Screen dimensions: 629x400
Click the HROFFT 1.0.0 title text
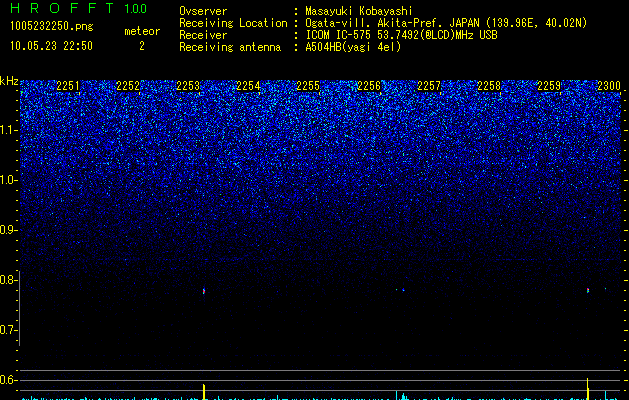(x=78, y=8)
